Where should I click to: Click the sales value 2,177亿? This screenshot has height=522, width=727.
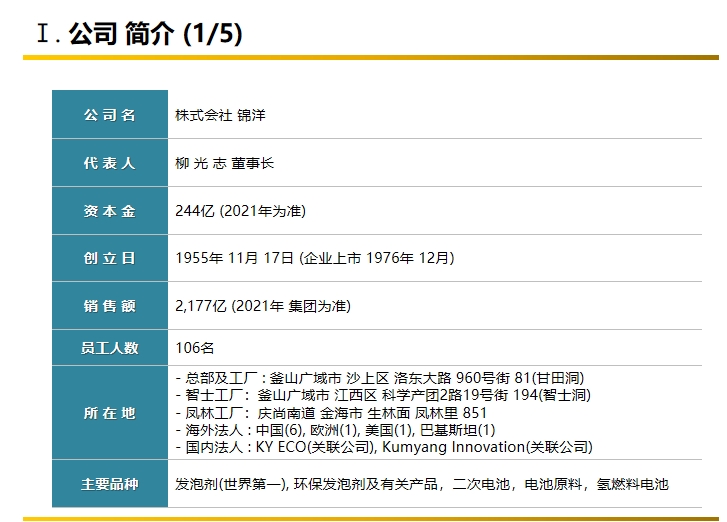(201, 306)
